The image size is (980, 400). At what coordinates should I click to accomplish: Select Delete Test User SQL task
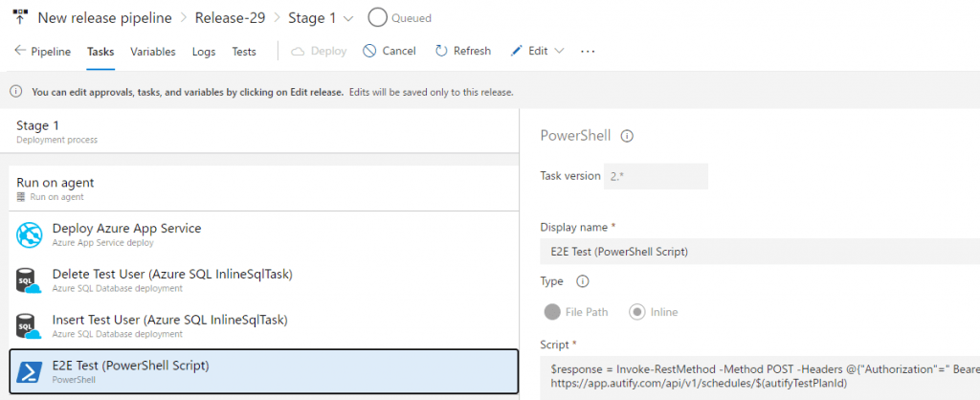(264, 280)
